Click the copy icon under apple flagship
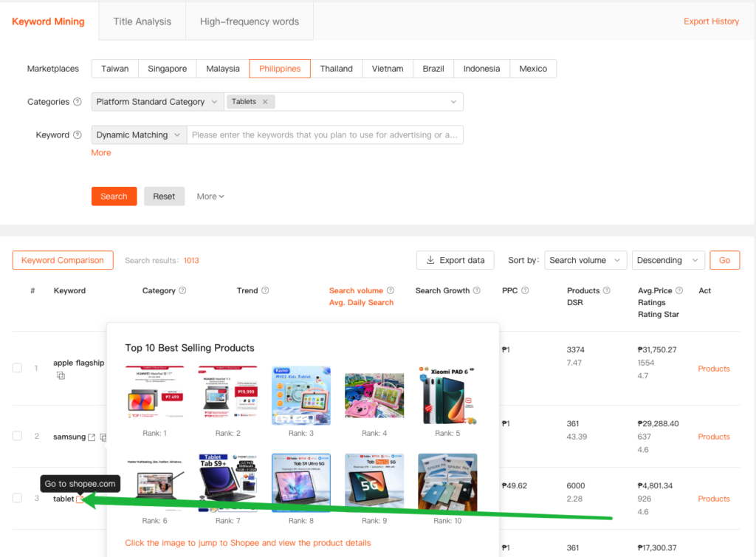The height and width of the screenshot is (557, 756). pyautogui.click(x=61, y=376)
